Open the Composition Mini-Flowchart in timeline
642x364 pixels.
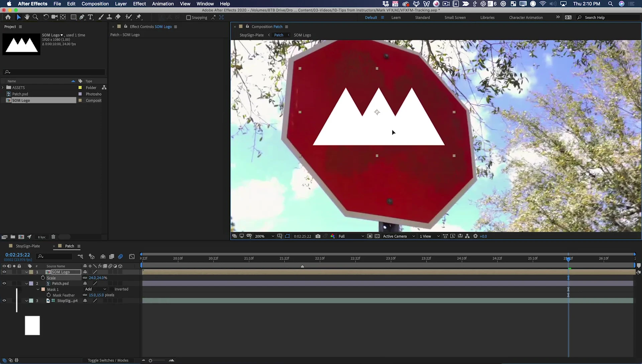(81, 256)
